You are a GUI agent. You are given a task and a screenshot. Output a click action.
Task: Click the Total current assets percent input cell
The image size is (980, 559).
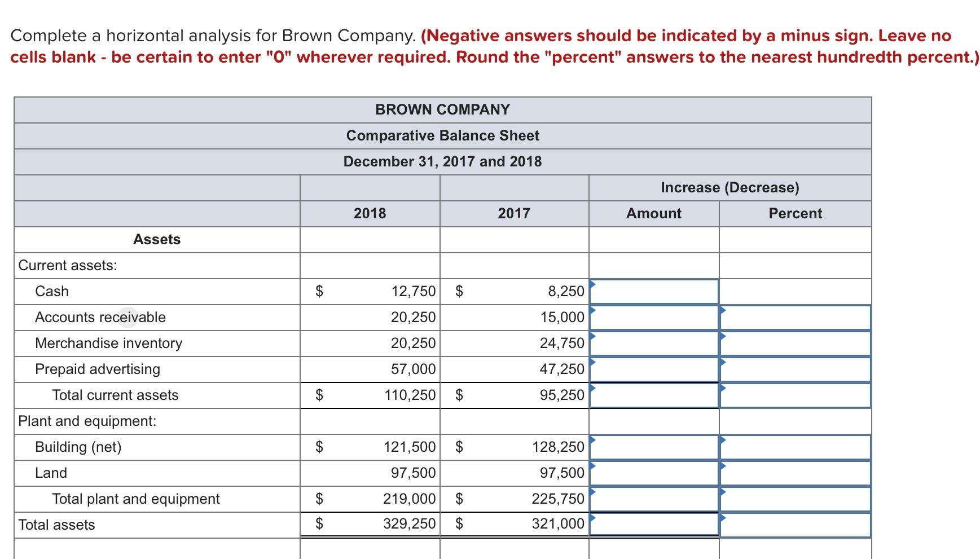[x=796, y=395]
